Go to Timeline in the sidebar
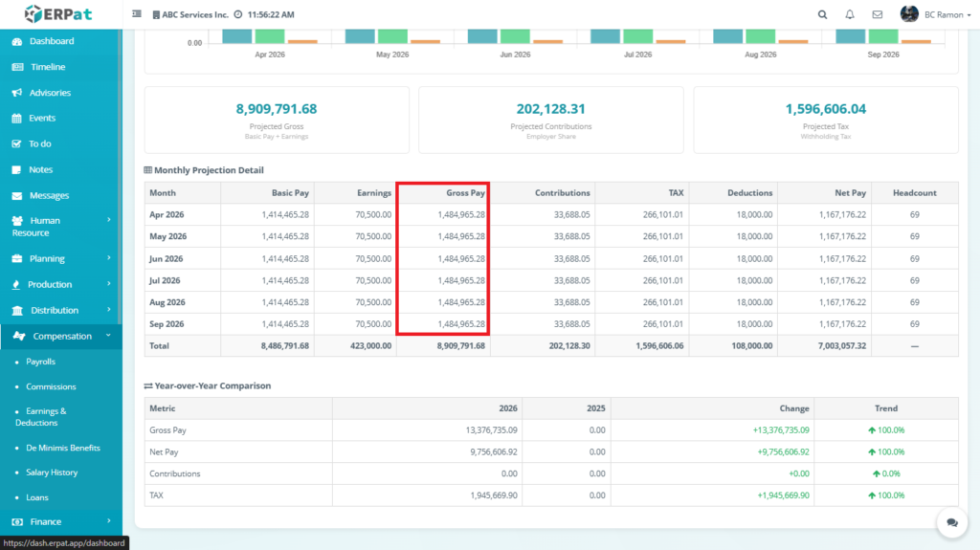Viewport: 980px width, 550px height. point(47,67)
